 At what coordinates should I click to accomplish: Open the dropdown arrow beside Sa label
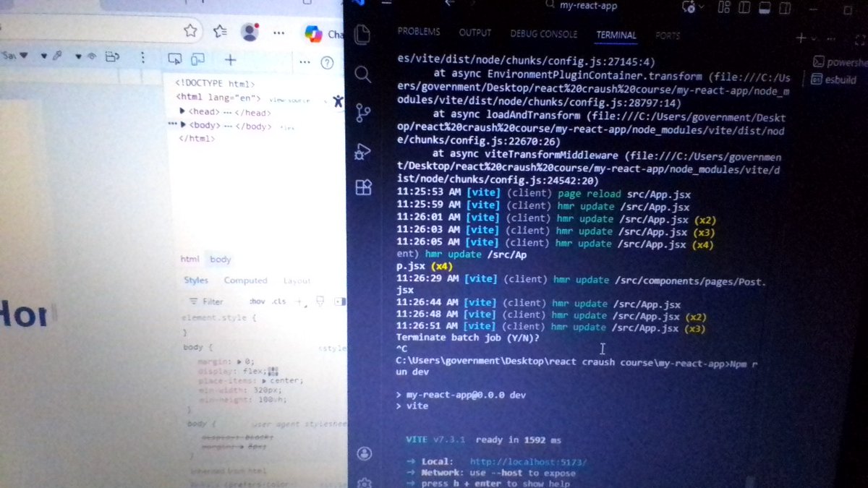(x=23, y=56)
